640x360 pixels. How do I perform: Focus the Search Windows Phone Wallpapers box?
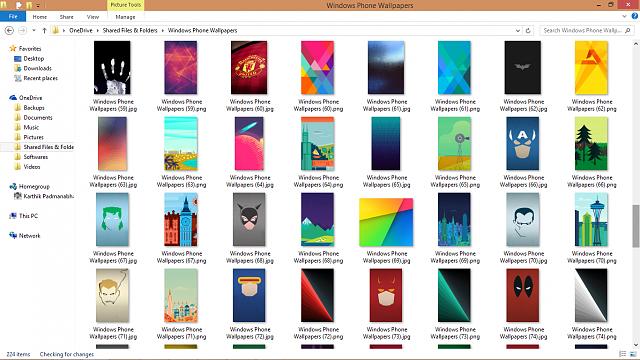(x=586, y=31)
